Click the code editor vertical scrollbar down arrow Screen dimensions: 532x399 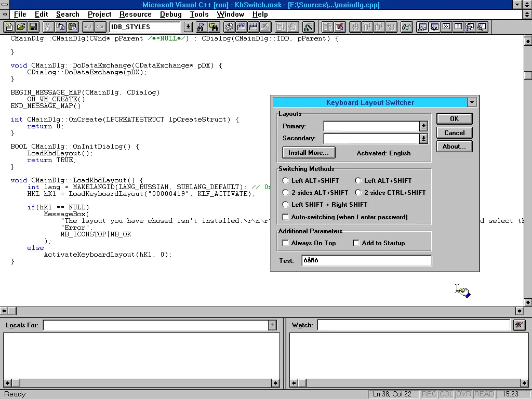pyautogui.click(x=528, y=302)
